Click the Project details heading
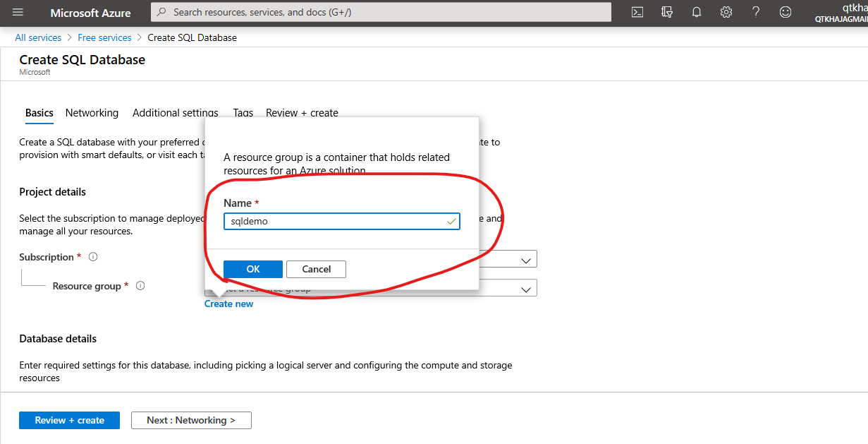The width and height of the screenshot is (868, 444). pos(53,192)
